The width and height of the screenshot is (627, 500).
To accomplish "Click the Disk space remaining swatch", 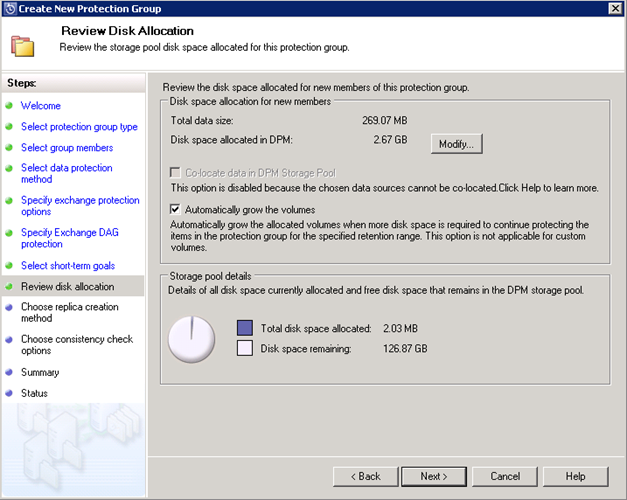I will (245, 349).
